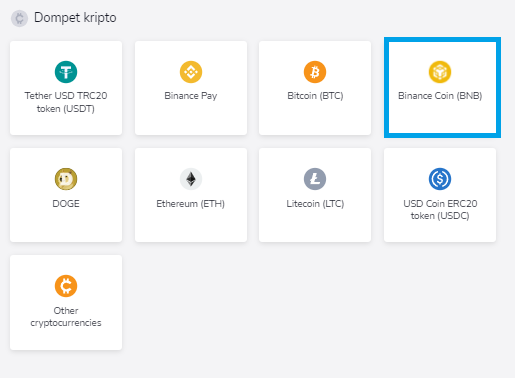Viewport: 515px width, 378px height.
Task: Choose the Binance Coin BNB cube icon
Action: (x=440, y=72)
